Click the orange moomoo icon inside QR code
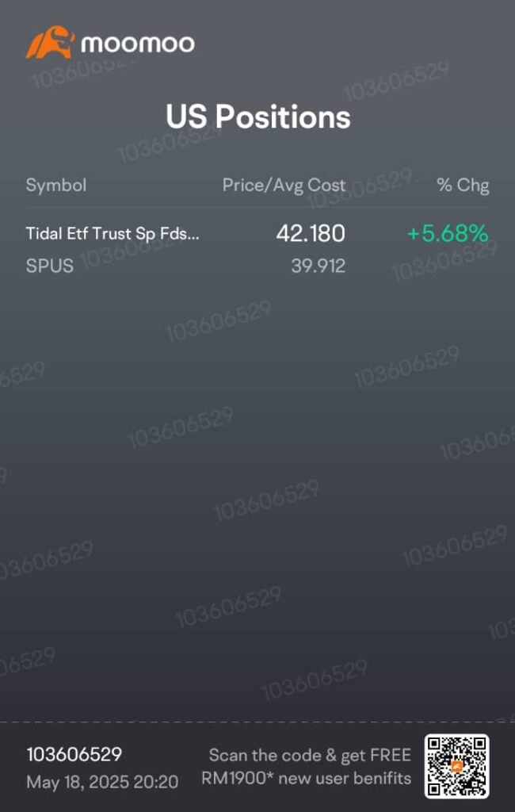515x812 pixels. (456, 766)
